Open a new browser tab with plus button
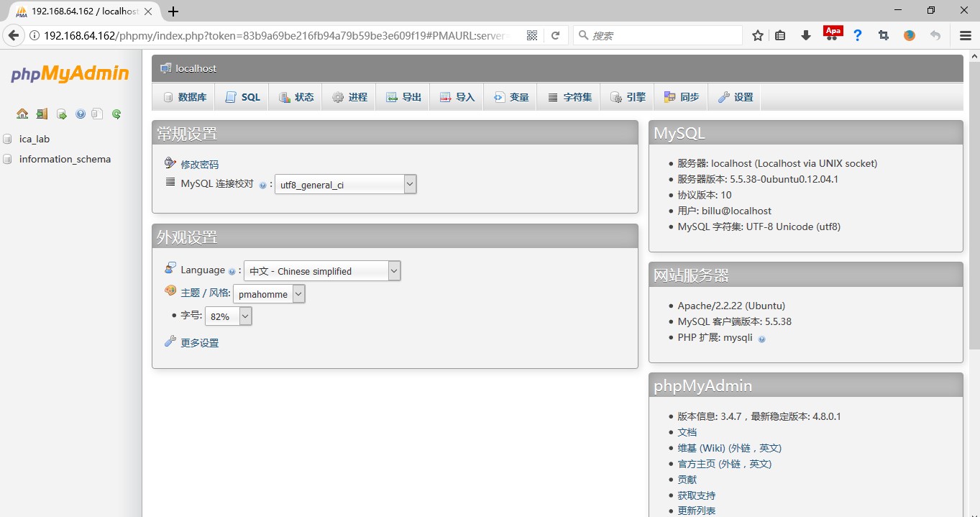 [x=173, y=11]
